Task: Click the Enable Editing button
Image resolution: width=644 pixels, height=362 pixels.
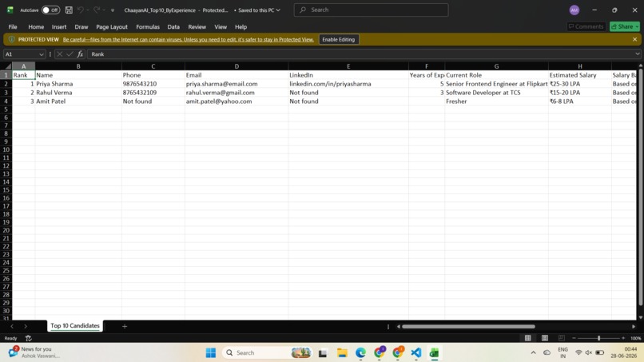Action: (339, 39)
